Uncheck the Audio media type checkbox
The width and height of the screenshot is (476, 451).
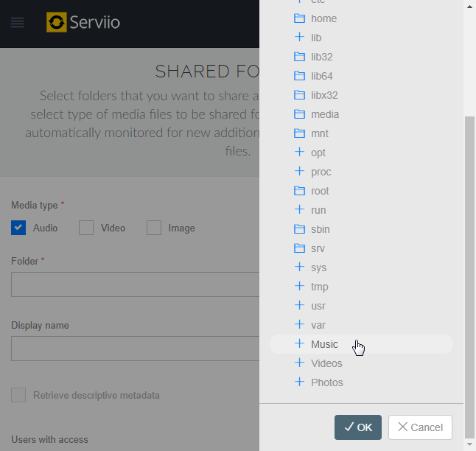[x=18, y=228]
